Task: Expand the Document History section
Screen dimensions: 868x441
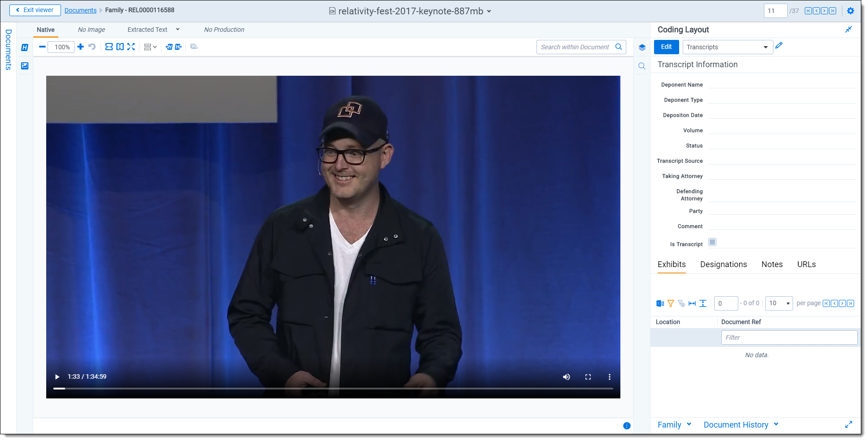Action: tap(740, 425)
